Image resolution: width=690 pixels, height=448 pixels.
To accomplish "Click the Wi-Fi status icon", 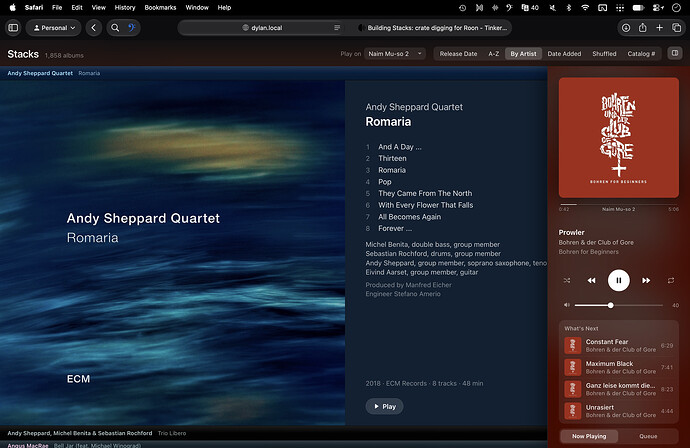I will tap(585, 7).
